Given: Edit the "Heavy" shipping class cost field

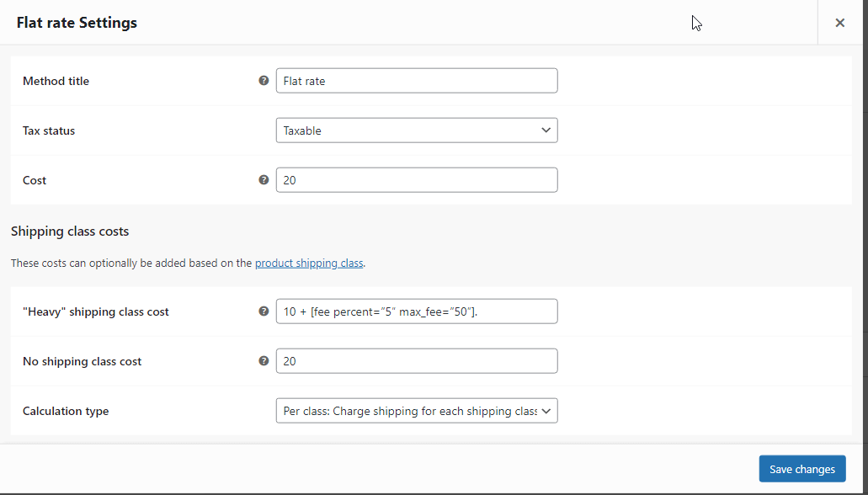Looking at the screenshot, I should (x=417, y=311).
